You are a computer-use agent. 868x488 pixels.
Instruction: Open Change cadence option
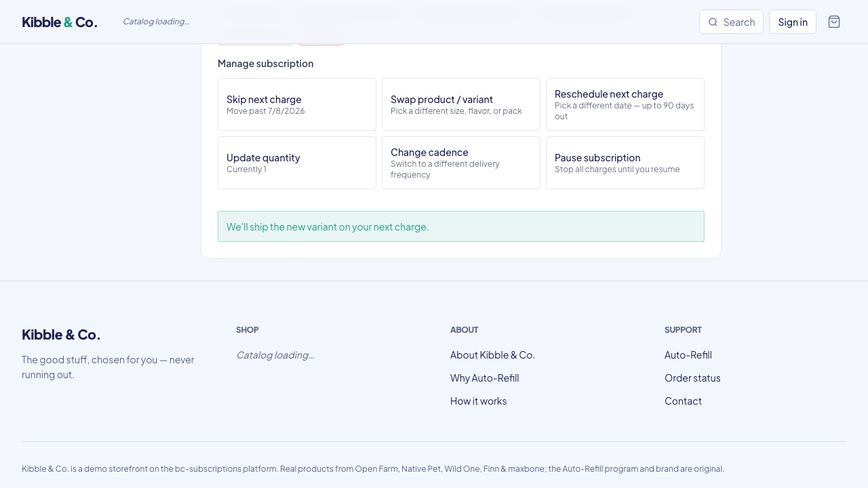[x=461, y=163]
